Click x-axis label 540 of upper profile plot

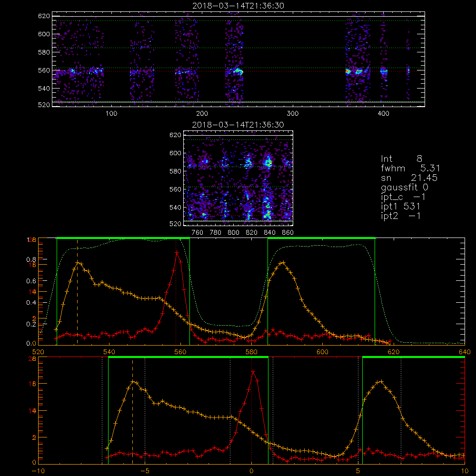109,352
